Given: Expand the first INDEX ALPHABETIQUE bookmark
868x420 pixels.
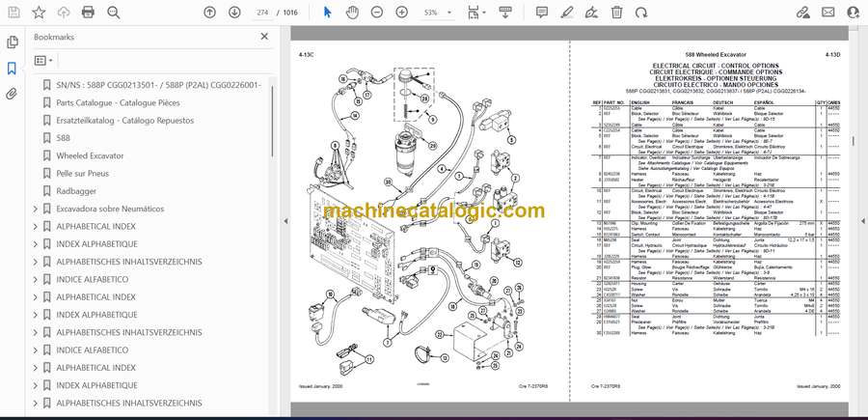Looking at the screenshot, I should 36,244.
